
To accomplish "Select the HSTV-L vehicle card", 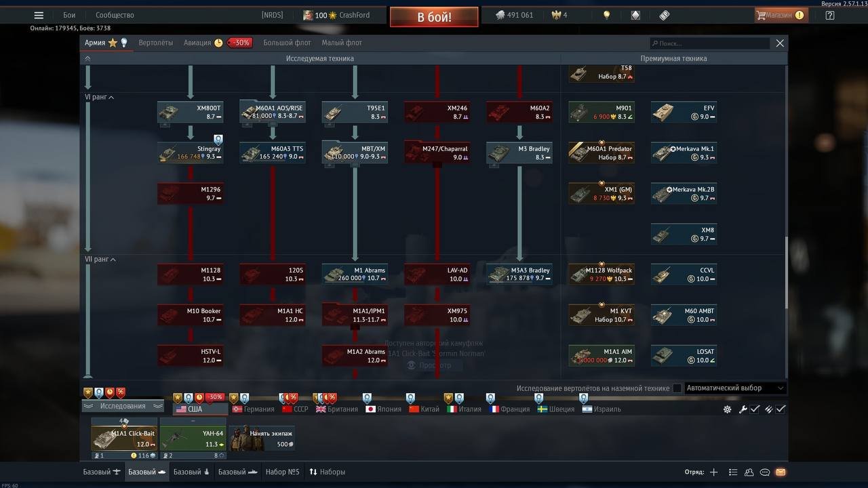I will 191,355.
